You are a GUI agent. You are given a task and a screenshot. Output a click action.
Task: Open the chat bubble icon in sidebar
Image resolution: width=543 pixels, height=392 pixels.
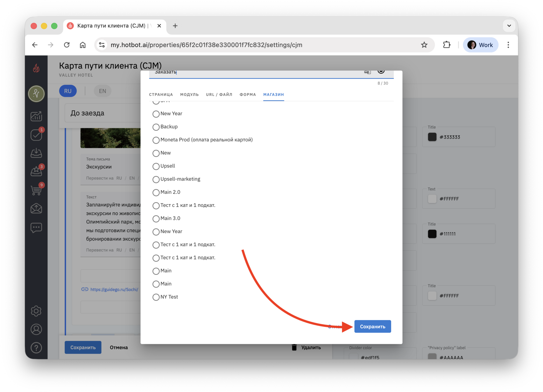pyautogui.click(x=36, y=228)
